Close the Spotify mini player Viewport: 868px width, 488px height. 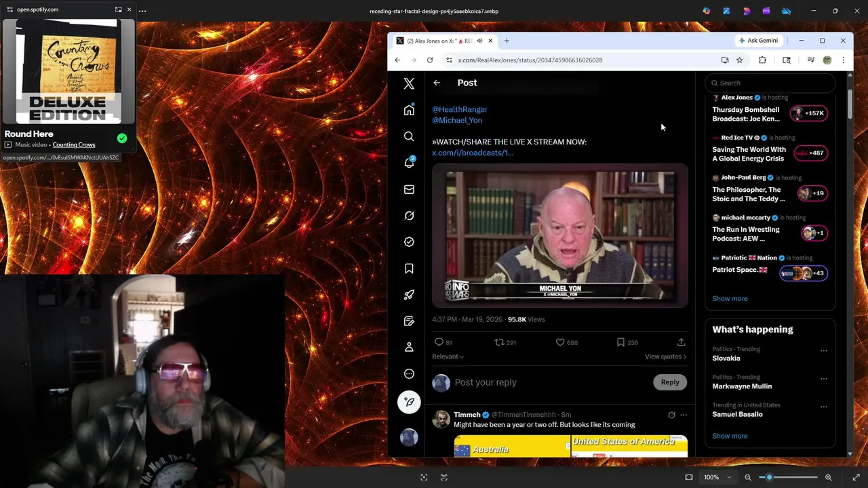[x=129, y=9]
